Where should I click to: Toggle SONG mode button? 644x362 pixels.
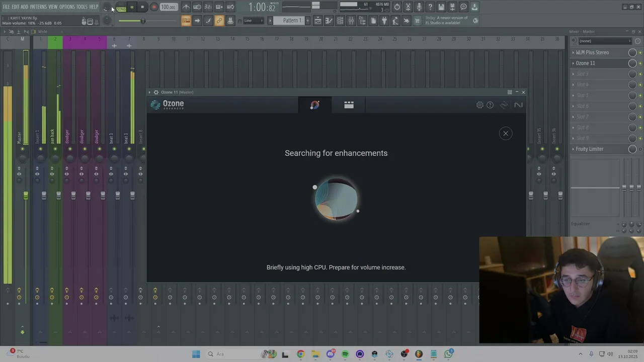tap(121, 7)
